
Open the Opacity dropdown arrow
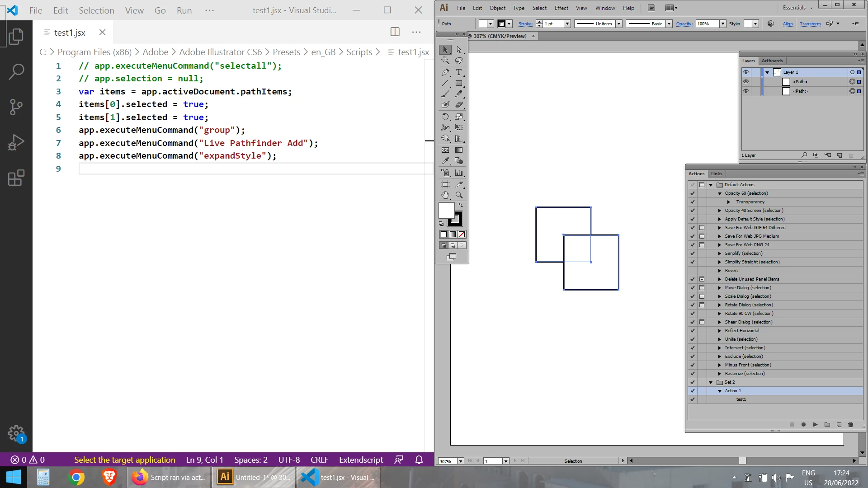[x=722, y=24]
